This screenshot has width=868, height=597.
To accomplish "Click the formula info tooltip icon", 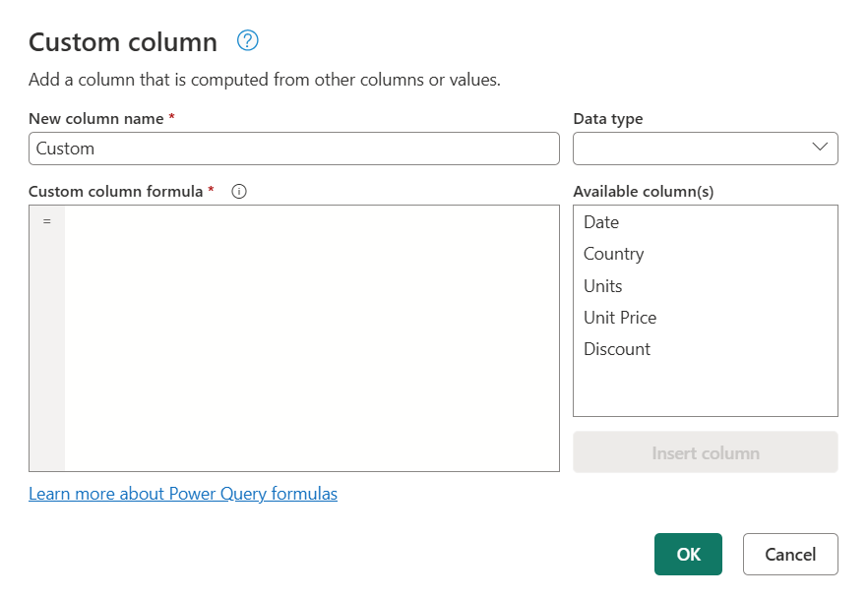I will pyautogui.click(x=238, y=191).
